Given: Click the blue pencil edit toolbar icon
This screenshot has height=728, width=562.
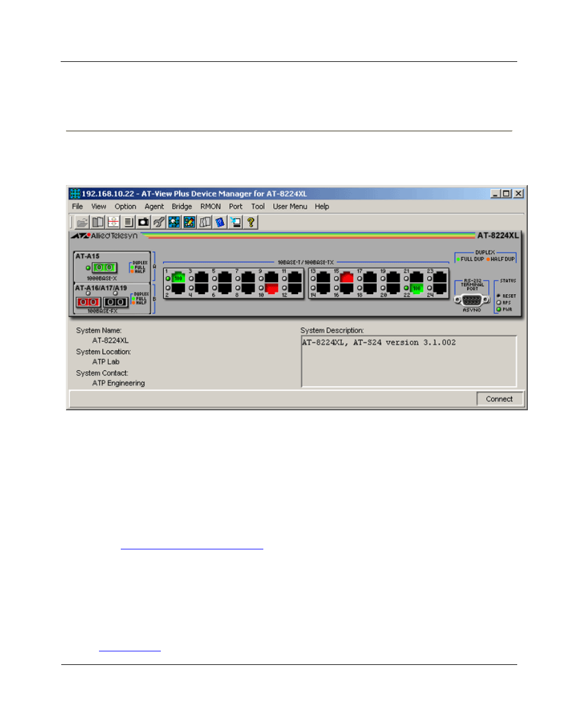Looking at the screenshot, I should pos(189,222).
